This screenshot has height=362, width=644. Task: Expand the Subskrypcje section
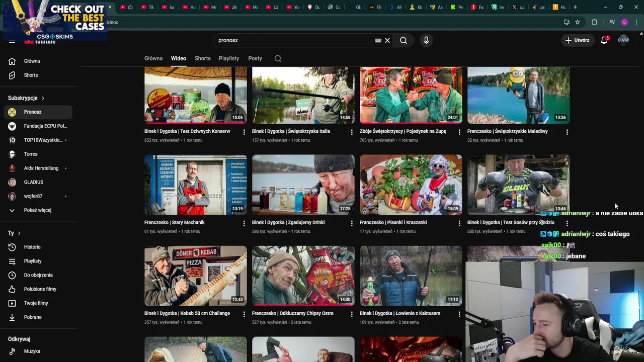tap(26, 98)
